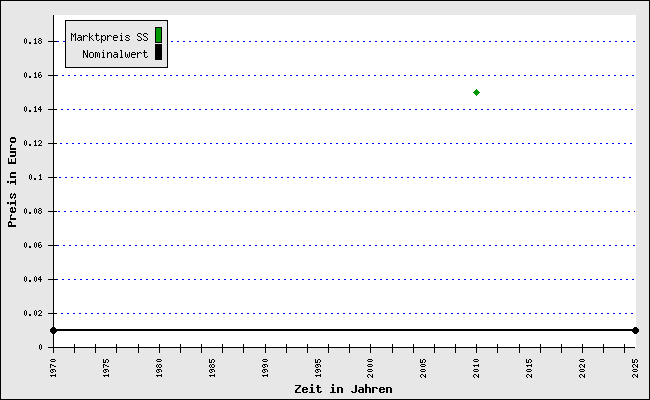
Task: Click the 1995 x-axis label
Action: pyautogui.click(x=318, y=368)
